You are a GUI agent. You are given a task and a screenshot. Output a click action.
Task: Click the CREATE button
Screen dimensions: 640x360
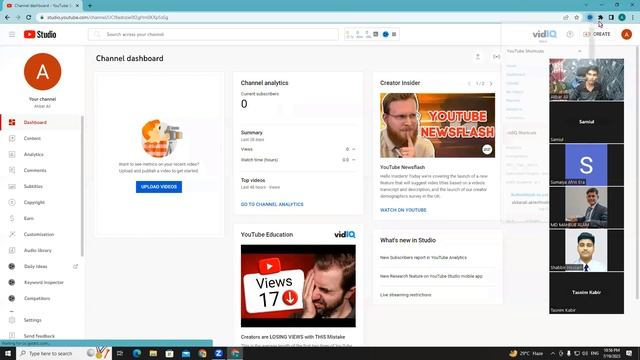point(597,34)
